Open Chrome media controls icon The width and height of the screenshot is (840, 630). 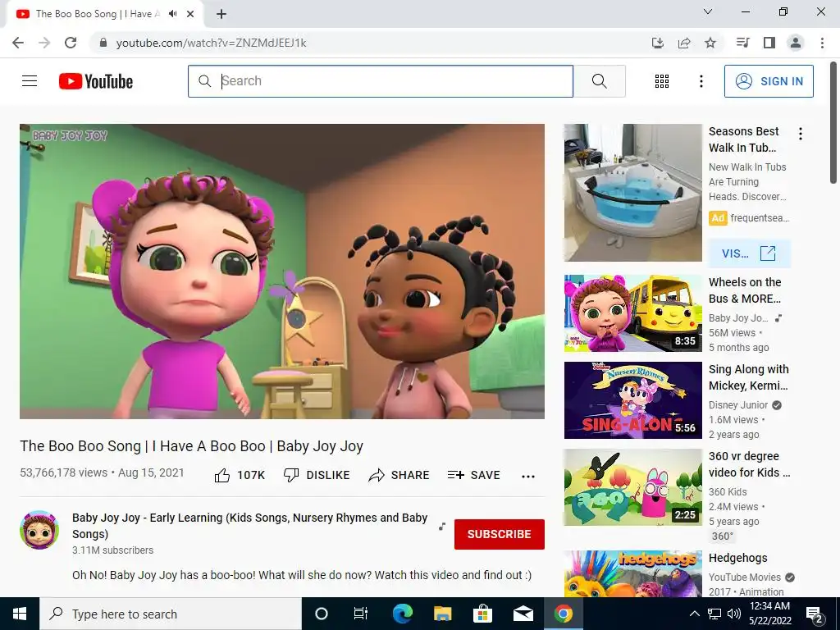tap(742, 43)
